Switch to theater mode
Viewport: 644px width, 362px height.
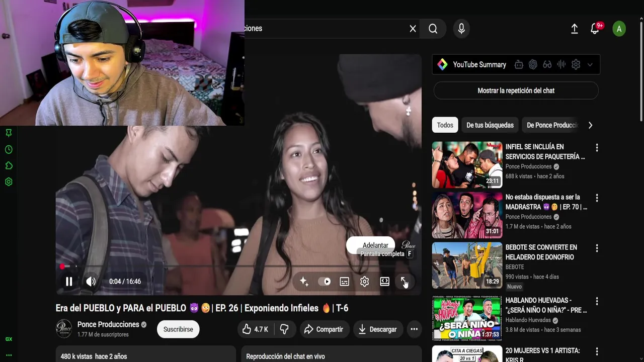coord(385,282)
